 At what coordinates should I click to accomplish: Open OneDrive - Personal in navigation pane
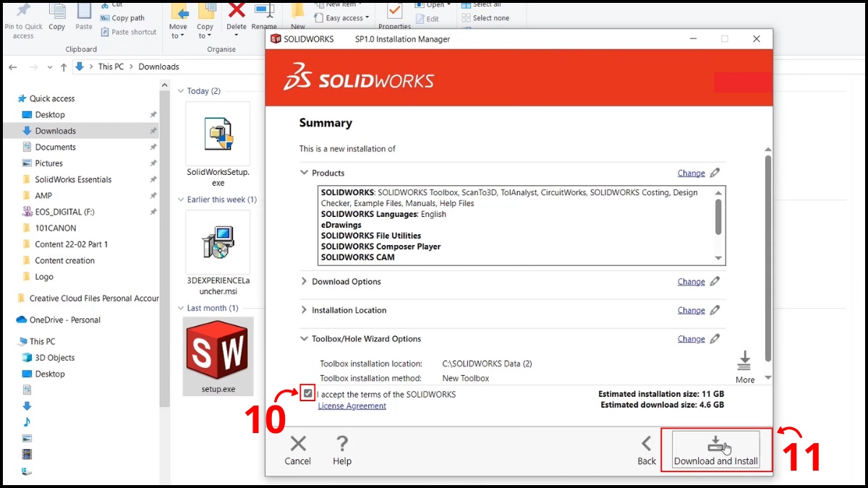pos(65,320)
